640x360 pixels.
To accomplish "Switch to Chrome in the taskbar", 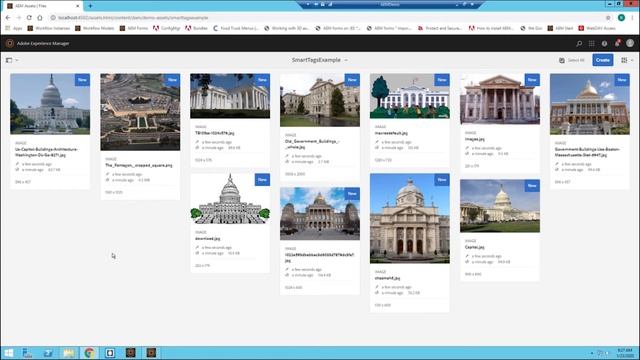I will point(89,353).
